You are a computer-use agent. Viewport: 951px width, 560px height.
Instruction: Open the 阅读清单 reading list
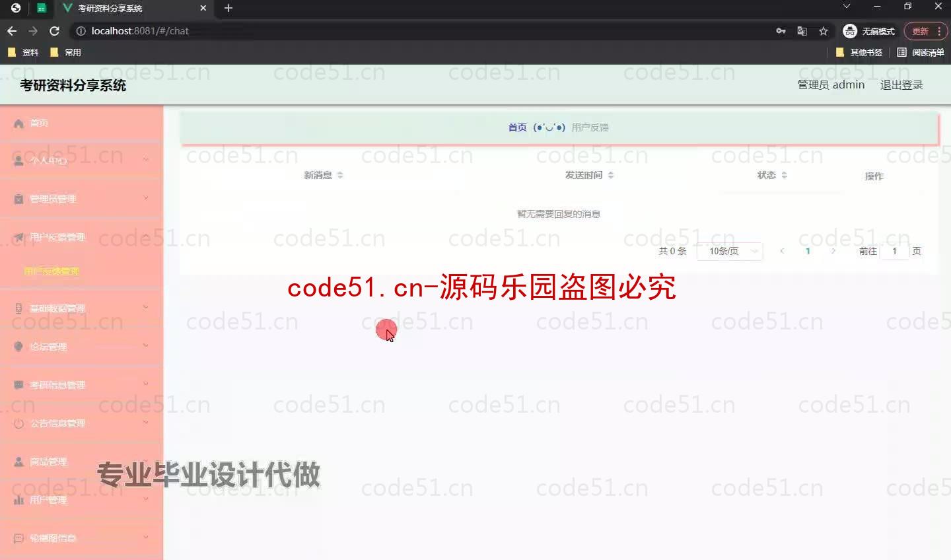921,52
